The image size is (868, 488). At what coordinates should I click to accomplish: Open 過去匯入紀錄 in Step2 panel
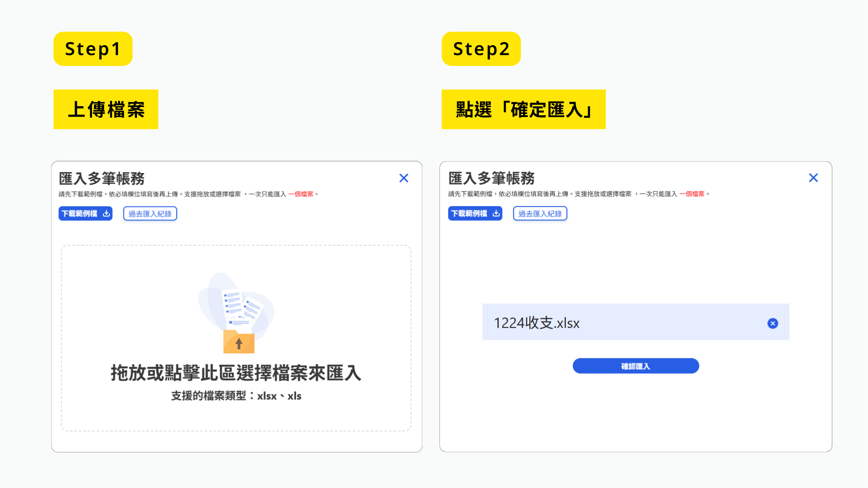click(540, 213)
